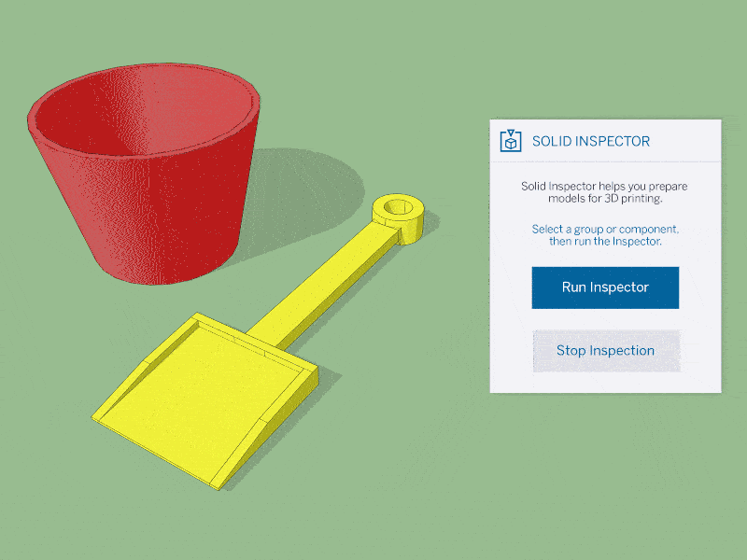Select the SOLID INSPECTOR panel title

[x=591, y=142]
